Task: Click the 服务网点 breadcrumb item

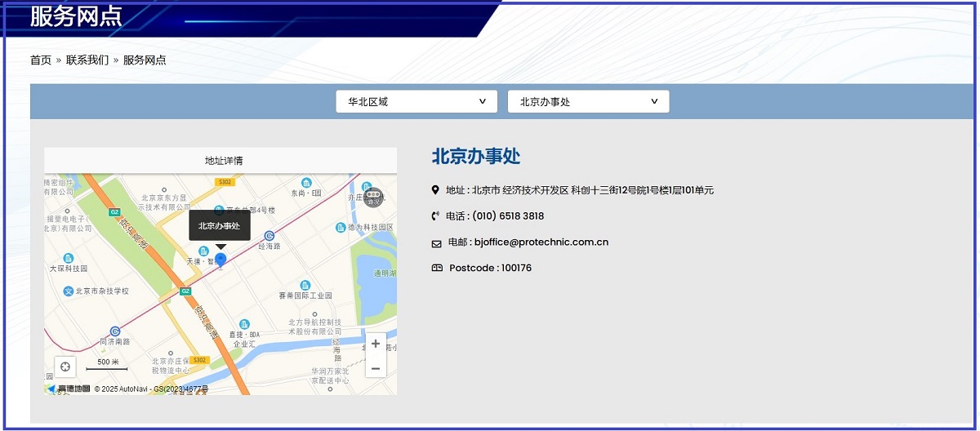Action: (x=145, y=60)
